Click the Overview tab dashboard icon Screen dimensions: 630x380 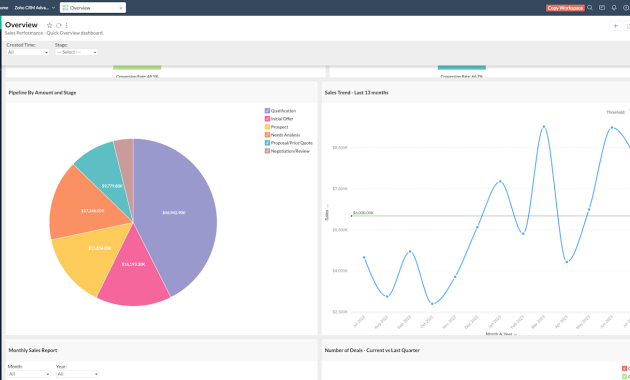(65, 8)
